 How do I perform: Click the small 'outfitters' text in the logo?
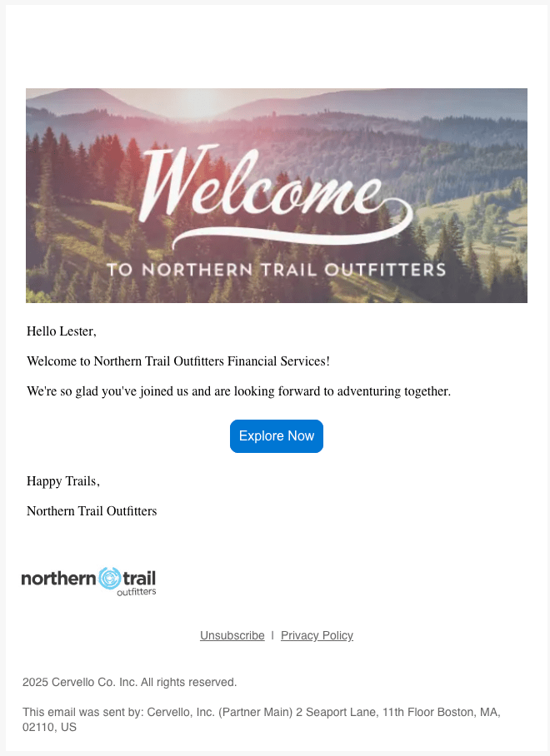[x=136, y=592]
